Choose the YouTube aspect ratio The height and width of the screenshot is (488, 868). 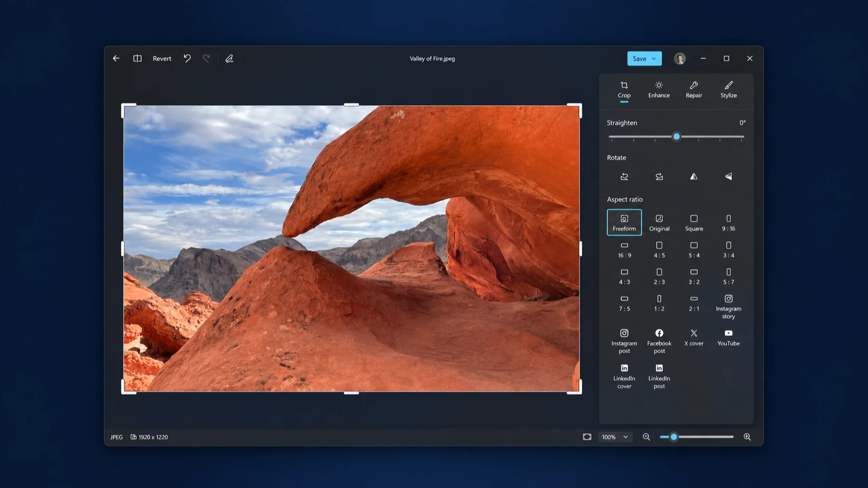(729, 338)
